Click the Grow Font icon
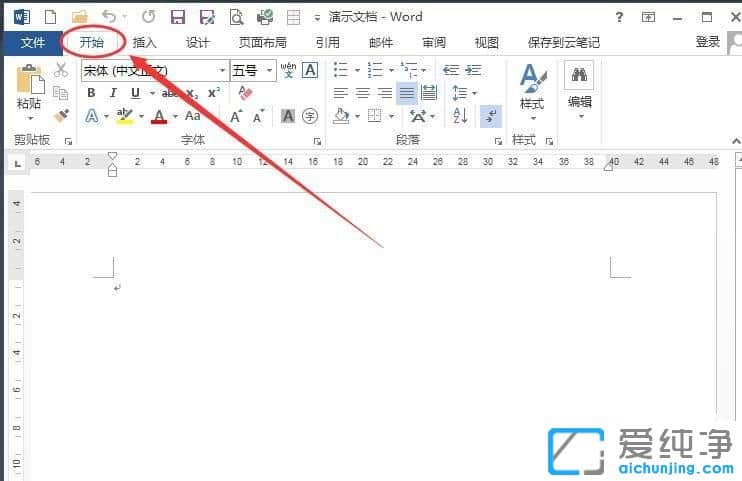Screen dimensions: 742x481 pos(236,116)
